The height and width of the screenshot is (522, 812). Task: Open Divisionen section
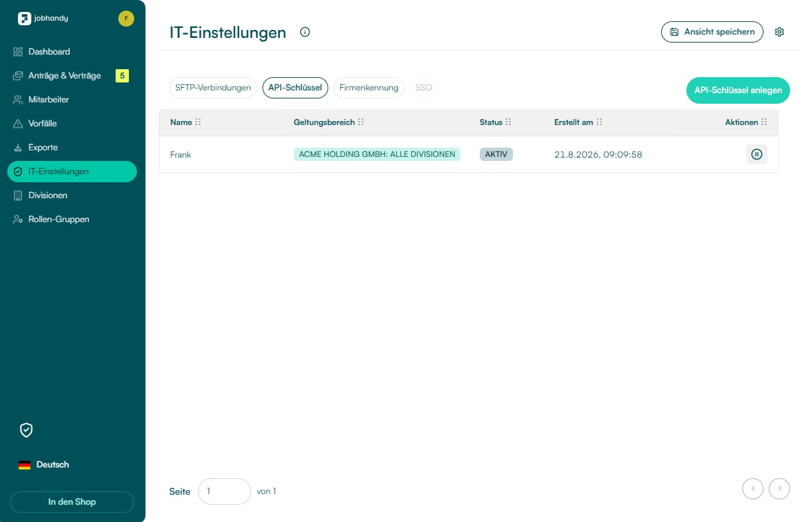pyautogui.click(x=72, y=196)
